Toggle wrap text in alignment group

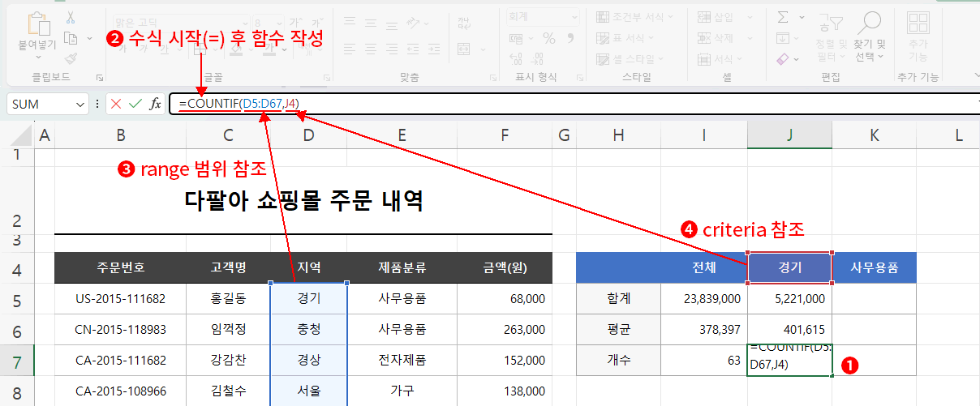click(x=464, y=23)
